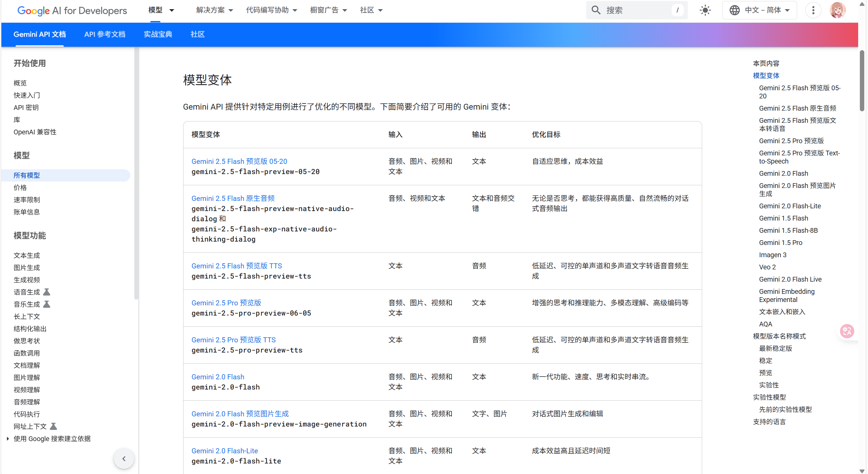This screenshot has width=868, height=474.
Task: Click the experiment flask icon beside 网址上文
Action: pyautogui.click(x=54, y=426)
